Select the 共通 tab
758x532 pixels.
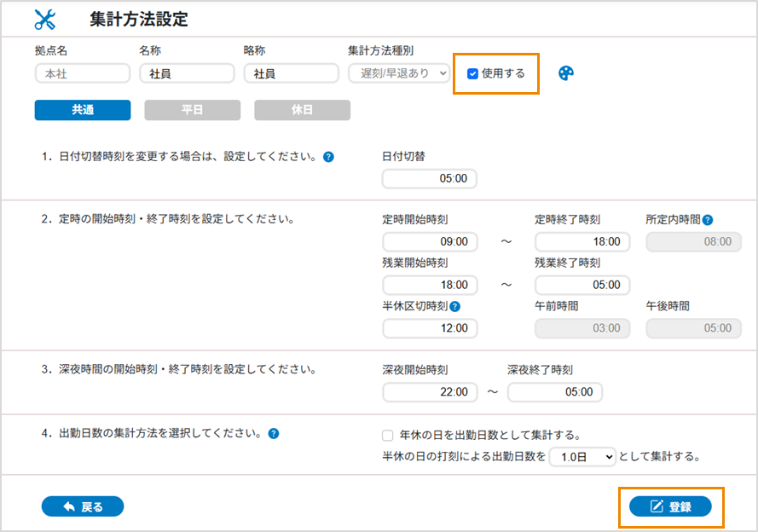pos(83,110)
